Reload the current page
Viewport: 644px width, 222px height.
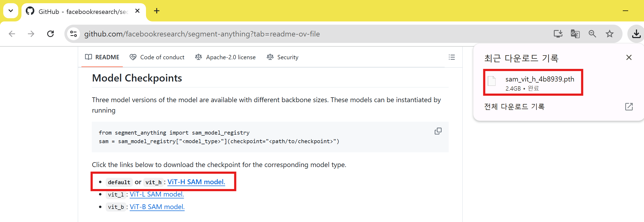pyautogui.click(x=50, y=34)
